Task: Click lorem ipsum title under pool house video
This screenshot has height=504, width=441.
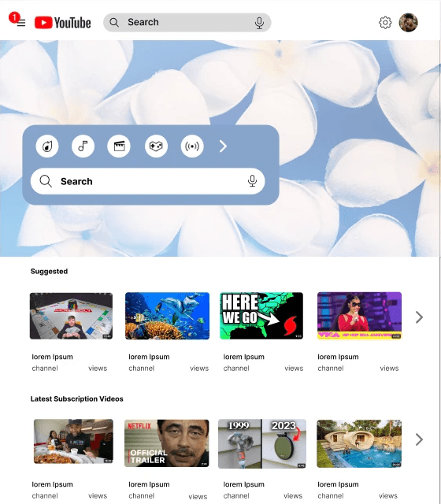Action: click(x=338, y=484)
